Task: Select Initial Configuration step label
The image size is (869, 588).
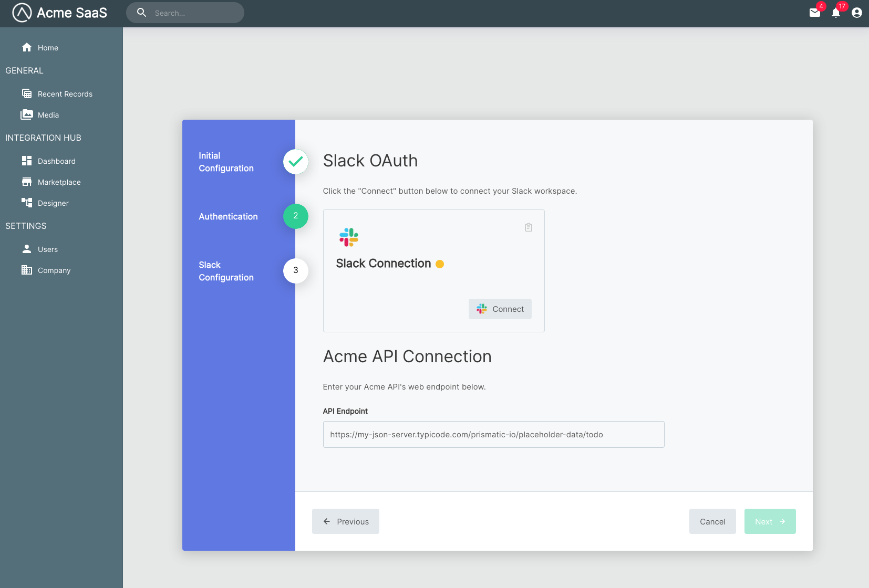Action: coord(226,162)
